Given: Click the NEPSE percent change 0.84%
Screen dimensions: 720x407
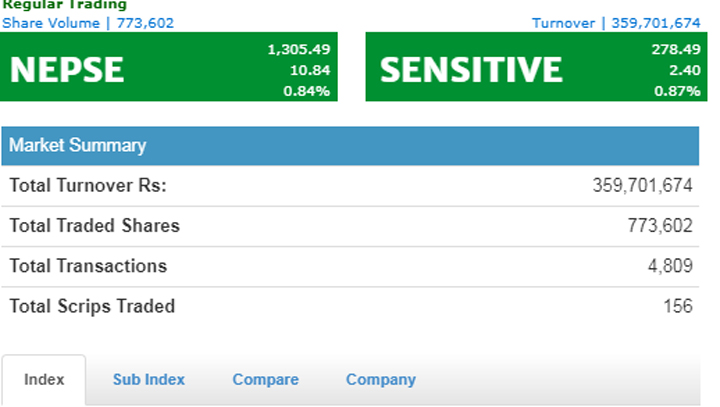Looking at the screenshot, I should [310, 91].
